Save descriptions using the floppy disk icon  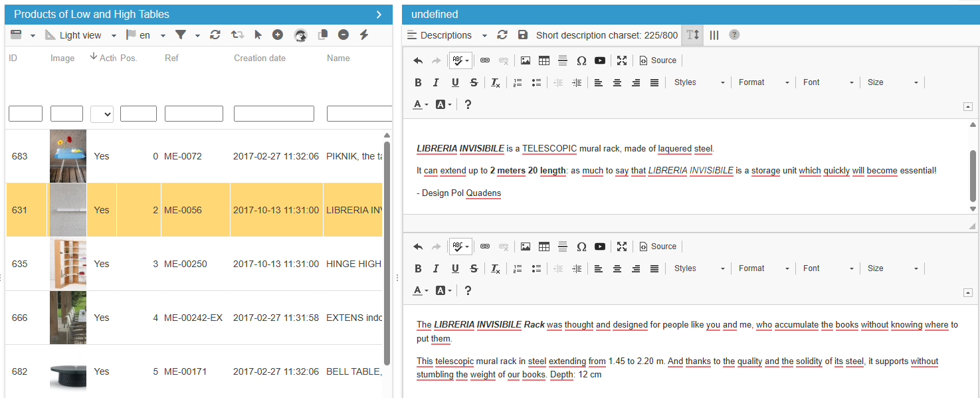[523, 35]
